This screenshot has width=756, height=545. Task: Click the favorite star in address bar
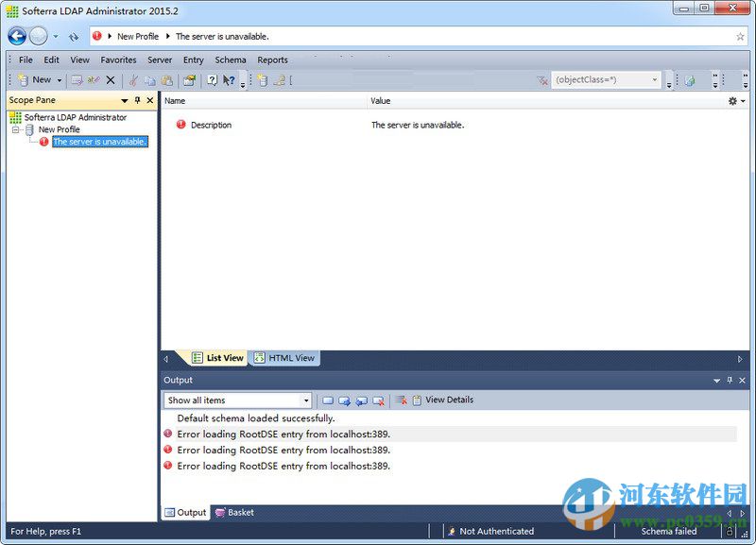click(x=740, y=37)
